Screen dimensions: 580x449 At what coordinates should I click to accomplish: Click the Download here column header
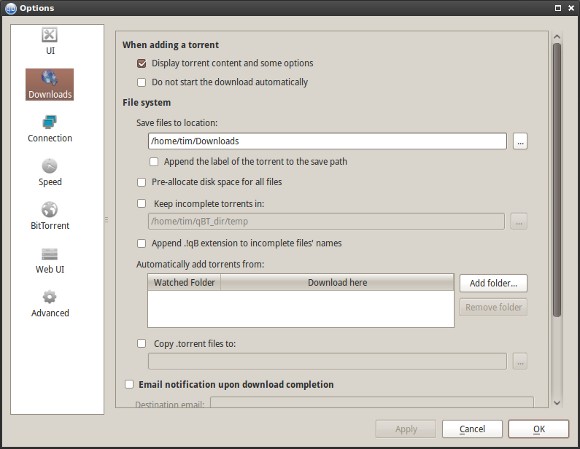[337, 283]
